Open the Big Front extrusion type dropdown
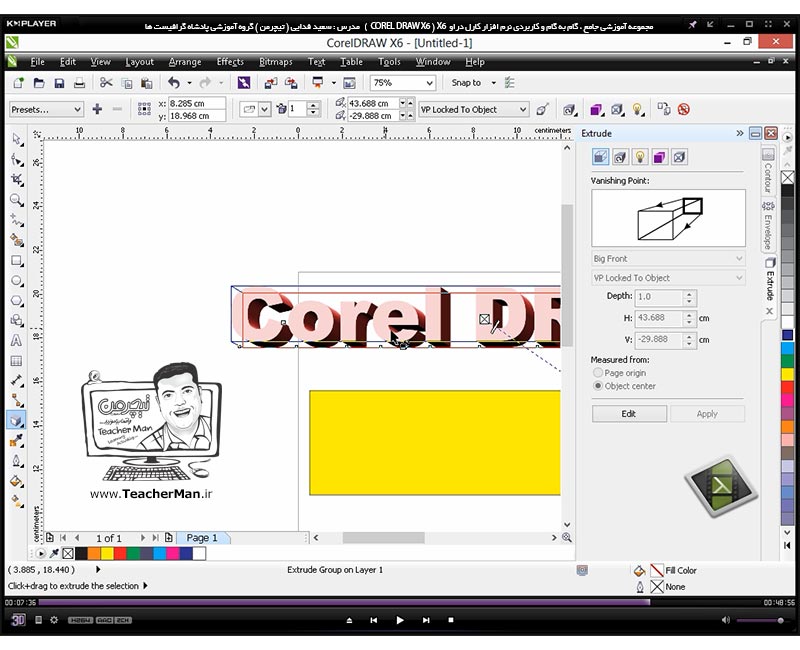 (668, 259)
